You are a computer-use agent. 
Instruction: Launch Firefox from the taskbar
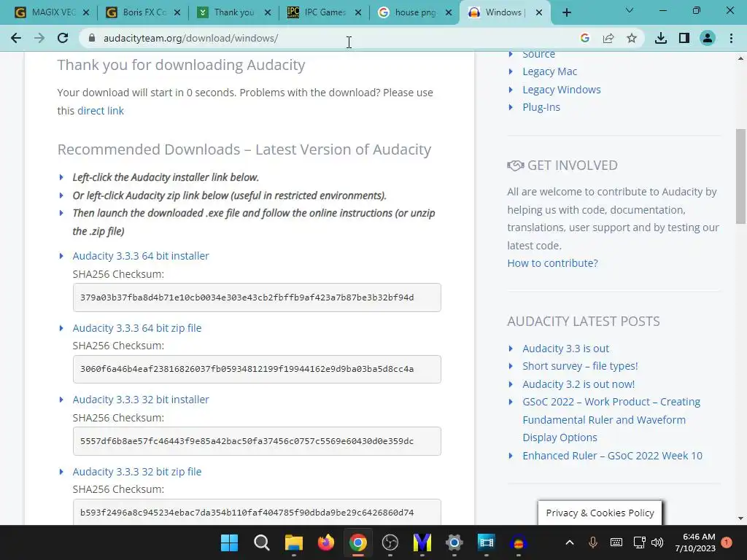pyautogui.click(x=326, y=542)
